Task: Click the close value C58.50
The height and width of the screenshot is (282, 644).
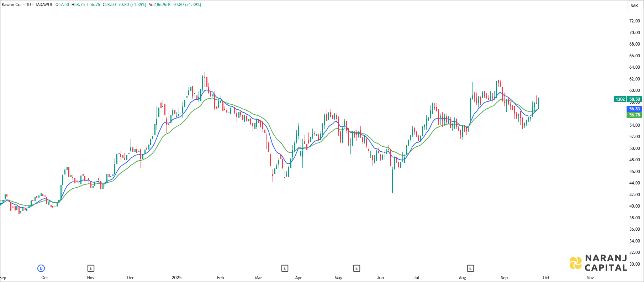Action: 109,5
